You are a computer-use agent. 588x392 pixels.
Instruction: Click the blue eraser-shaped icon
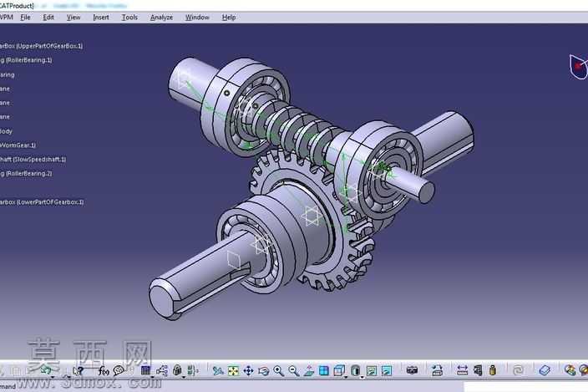pos(545,370)
